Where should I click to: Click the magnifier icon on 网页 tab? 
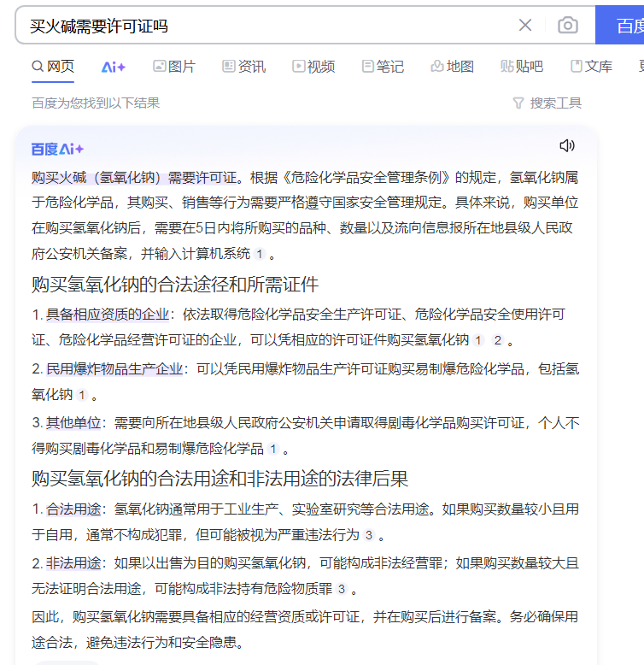point(38,66)
